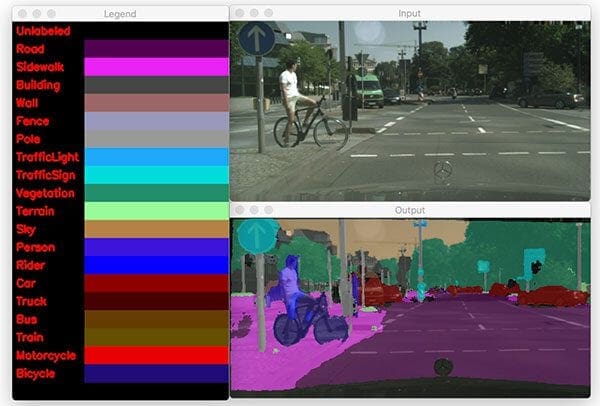Viewport: 600px width, 406px height.
Task: Close the Input window
Action: tap(240, 13)
